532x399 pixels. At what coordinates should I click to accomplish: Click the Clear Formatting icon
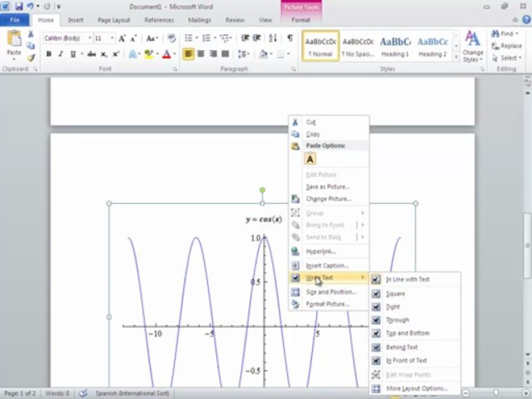tap(172, 38)
